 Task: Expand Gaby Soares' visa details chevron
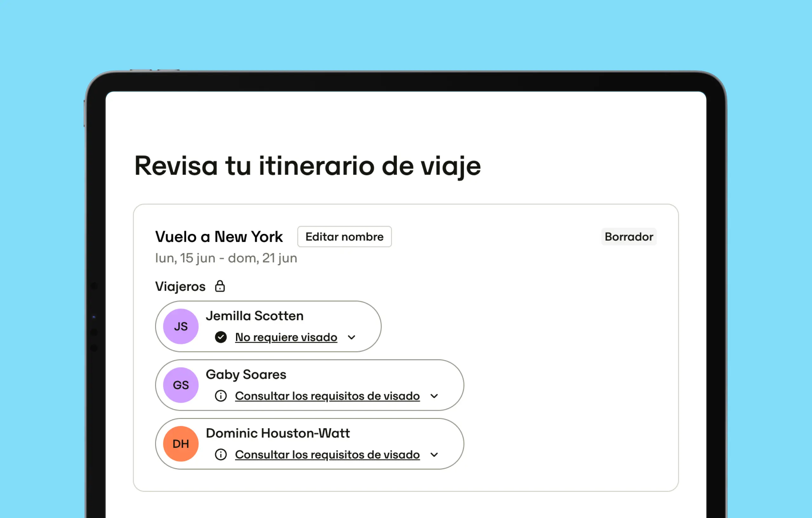click(x=434, y=396)
